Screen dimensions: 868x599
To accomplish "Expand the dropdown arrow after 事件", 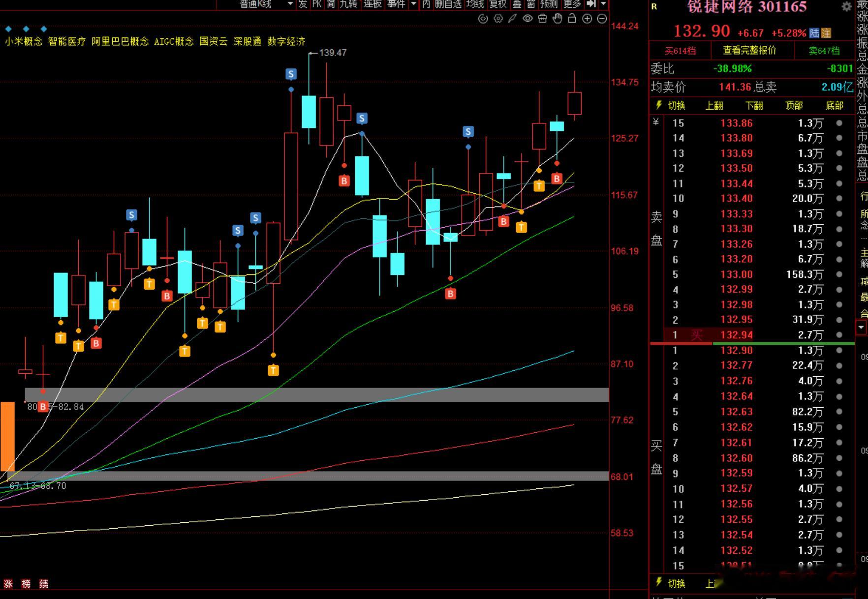I will [413, 4].
